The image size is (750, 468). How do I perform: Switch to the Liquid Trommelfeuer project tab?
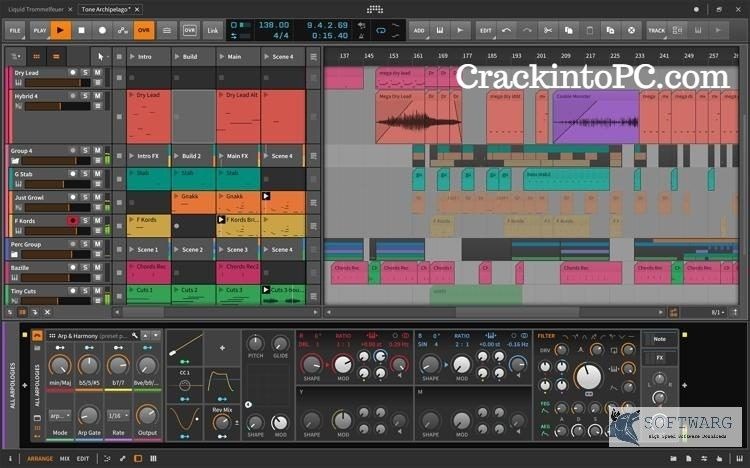click(35, 9)
